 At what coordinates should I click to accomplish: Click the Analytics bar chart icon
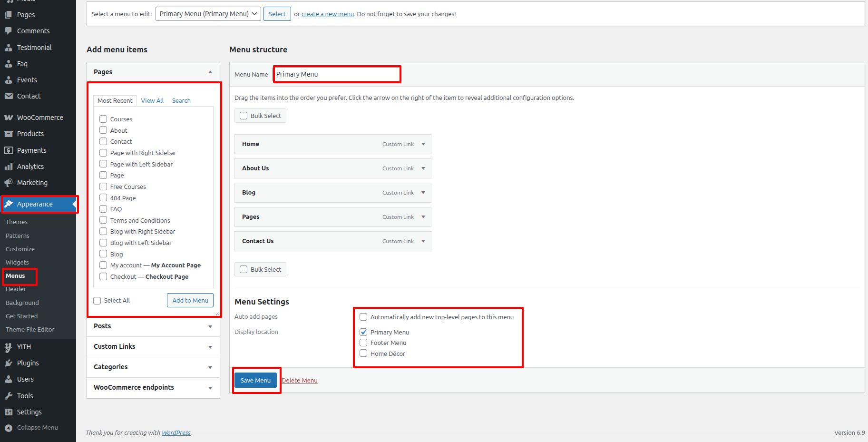pos(9,167)
